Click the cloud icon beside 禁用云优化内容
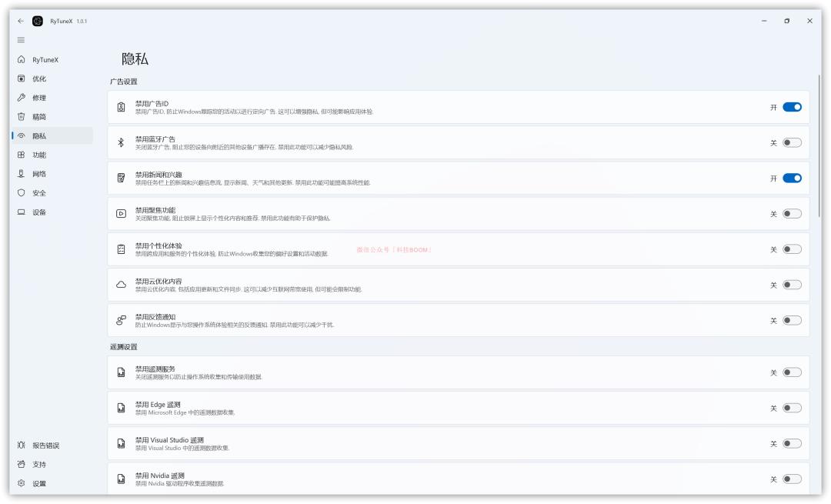 119,285
